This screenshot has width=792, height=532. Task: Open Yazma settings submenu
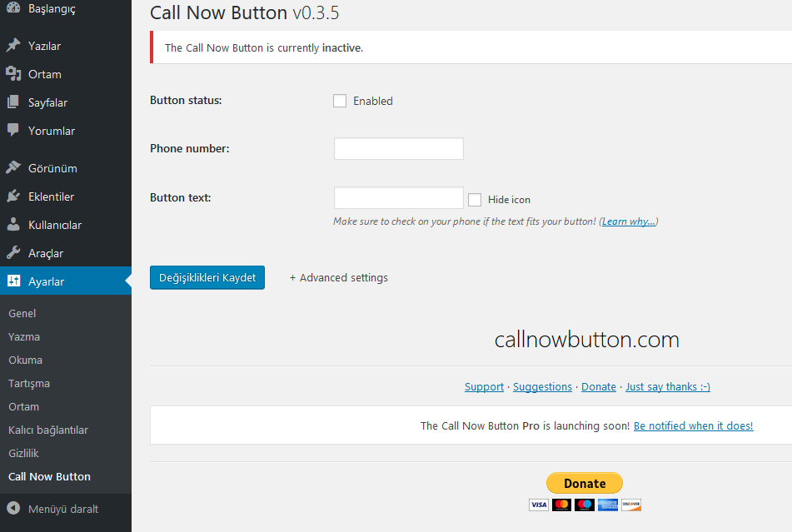pos(24,336)
